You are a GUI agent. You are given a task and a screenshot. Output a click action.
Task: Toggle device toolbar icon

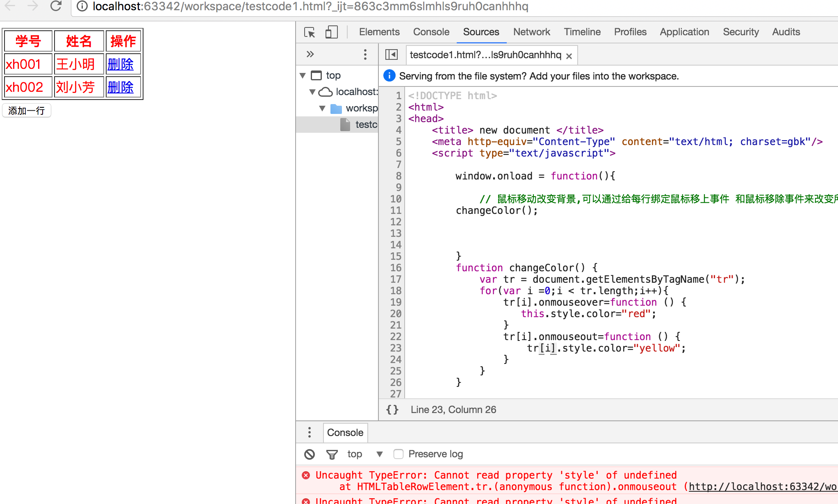pos(331,32)
